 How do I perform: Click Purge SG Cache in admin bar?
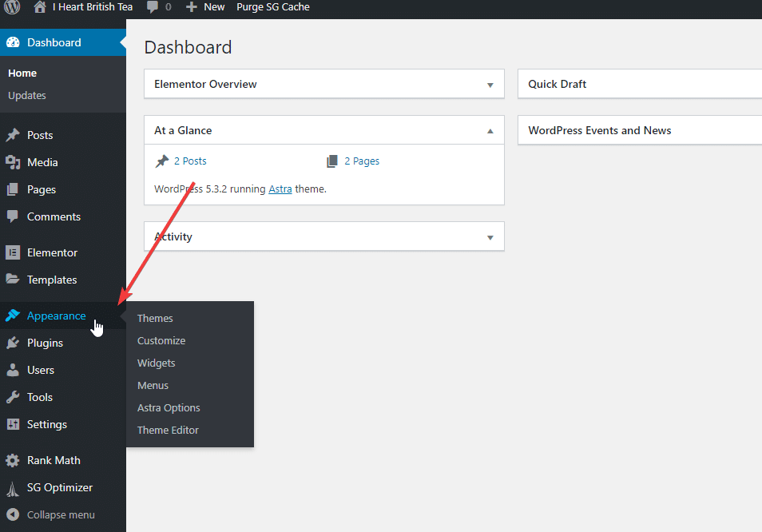coord(272,7)
